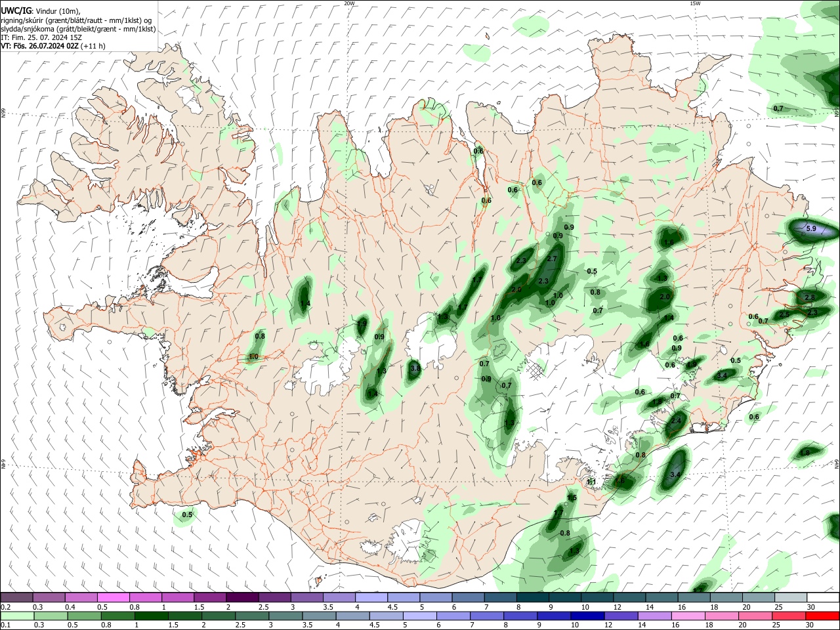Pick the light violet bottom-row swatch starting at 14
840x630 pixels.
pyautogui.click(x=654, y=616)
